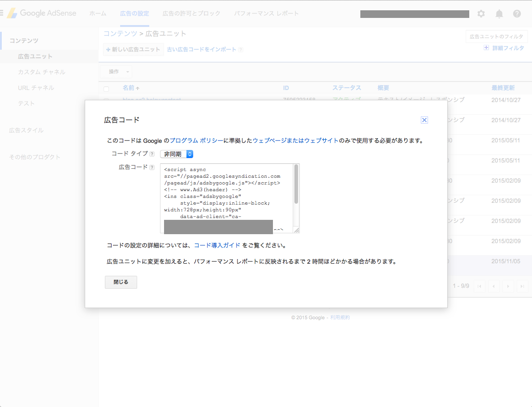Open the help question mark icon
The width and height of the screenshot is (532, 407).
517,14
